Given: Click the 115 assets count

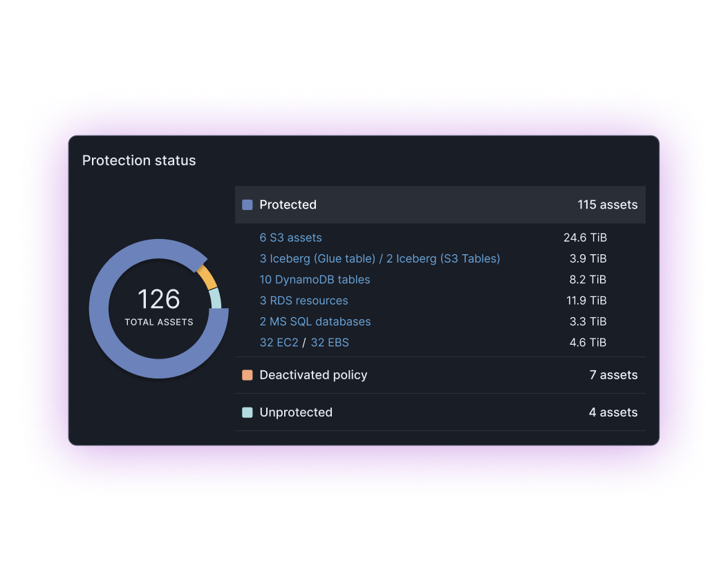Looking at the screenshot, I should point(607,205).
